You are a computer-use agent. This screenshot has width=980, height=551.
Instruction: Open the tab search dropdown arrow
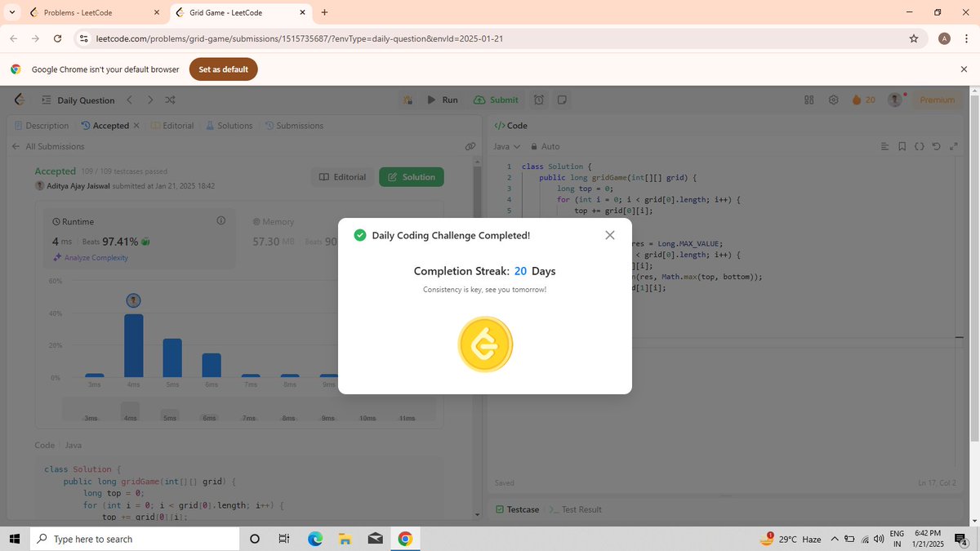click(12, 13)
